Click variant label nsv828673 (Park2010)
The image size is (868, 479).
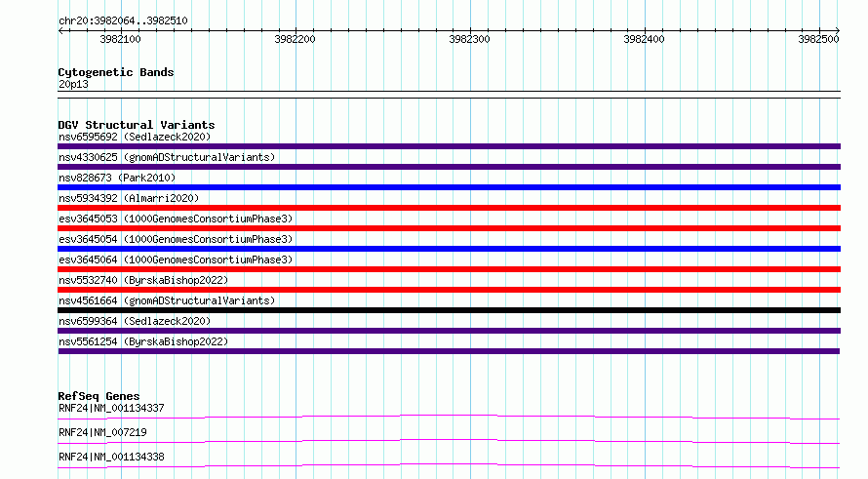[x=117, y=178]
